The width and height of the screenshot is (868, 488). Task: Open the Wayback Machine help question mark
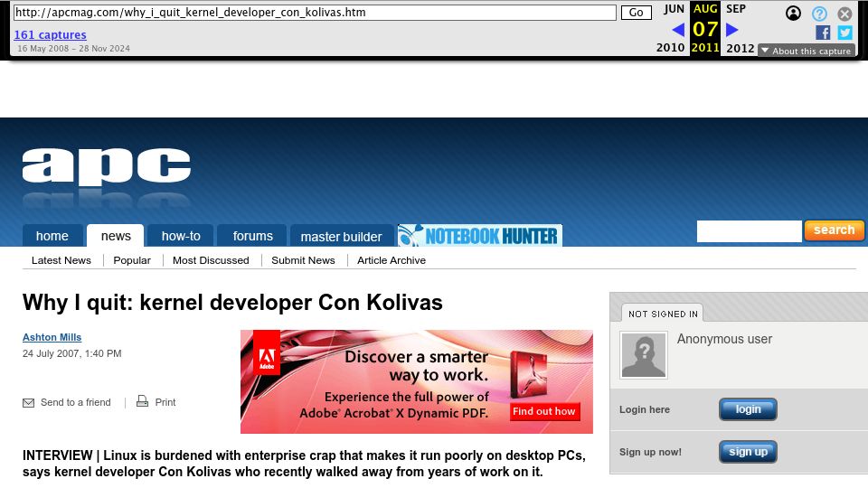[x=819, y=14]
